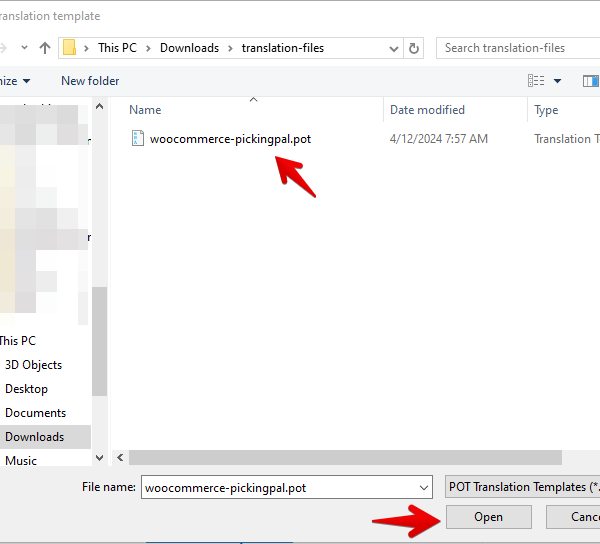Click the translation-files breadcrumb segment
Screen dimensions: 600x544
[x=282, y=48]
